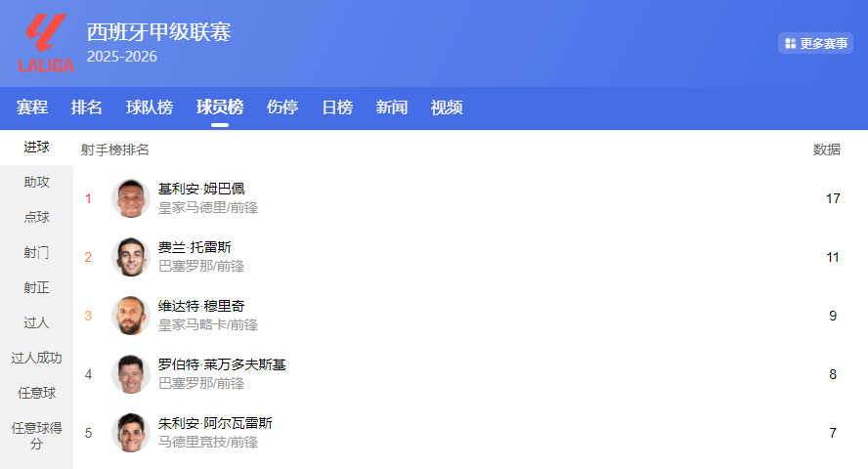
Task: Open the 伤停 tab
Action: tap(282, 107)
